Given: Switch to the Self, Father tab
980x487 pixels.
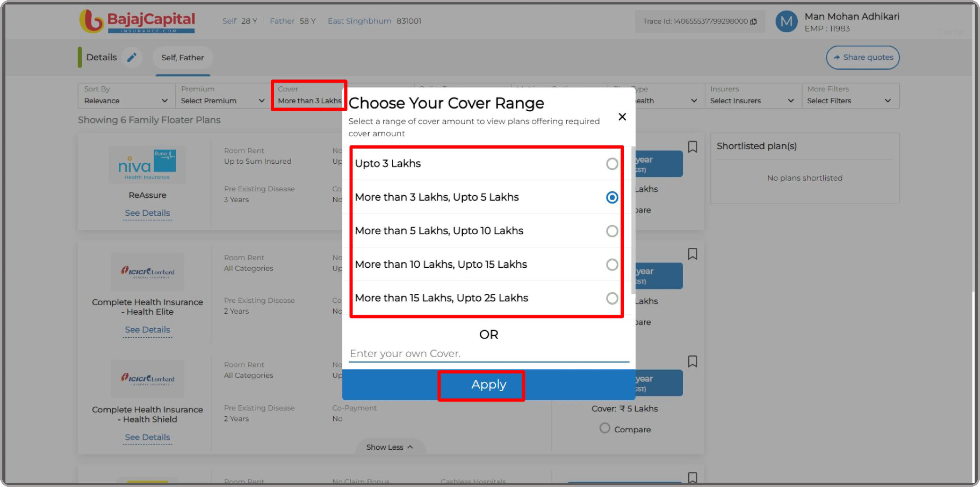Looking at the screenshot, I should tap(183, 58).
